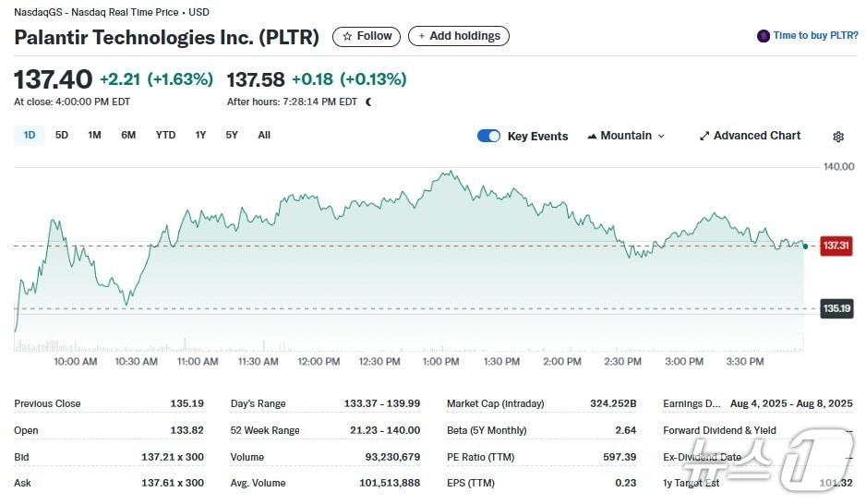Expand the Mountain chart style dropdown
The height and width of the screenshot is (504, 866).
coord(660,136)
